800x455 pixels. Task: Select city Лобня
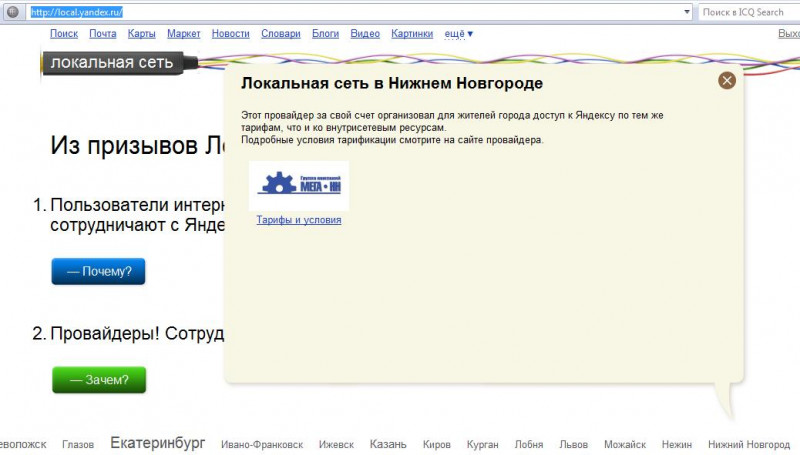click(529, 445)
